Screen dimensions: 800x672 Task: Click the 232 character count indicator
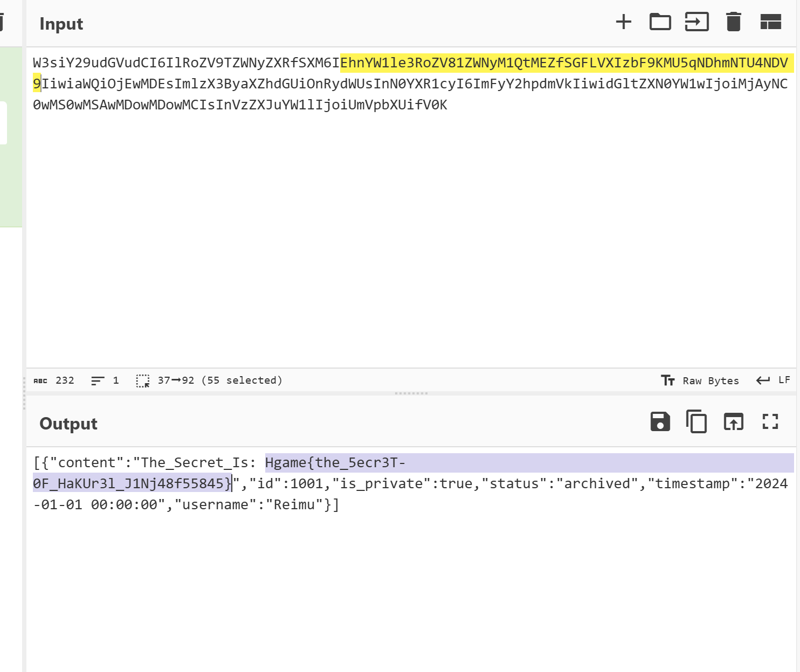(x=54, y=380)
